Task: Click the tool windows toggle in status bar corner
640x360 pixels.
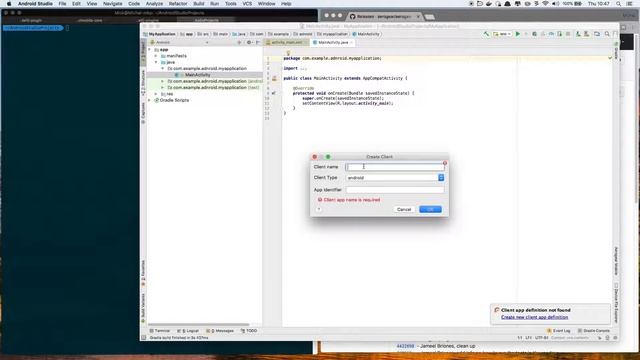Action: [x=144, y=338]
